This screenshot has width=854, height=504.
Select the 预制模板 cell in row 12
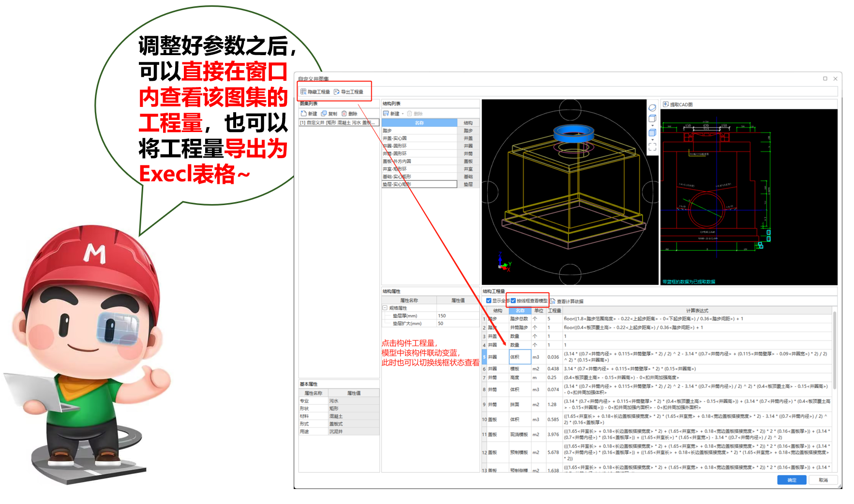pyautogui.click(x=520, y=453)
